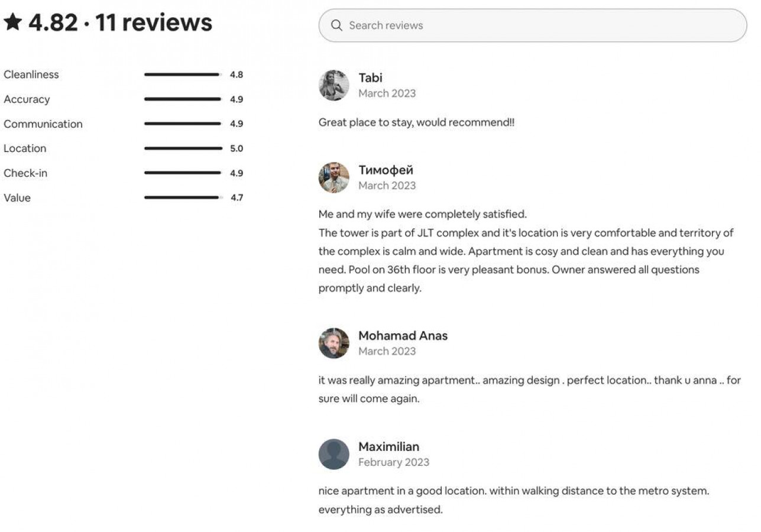This screenshot has height=532, width=761.
Task: Click reviewer name Тимофей
Action: tap(386, 170)
